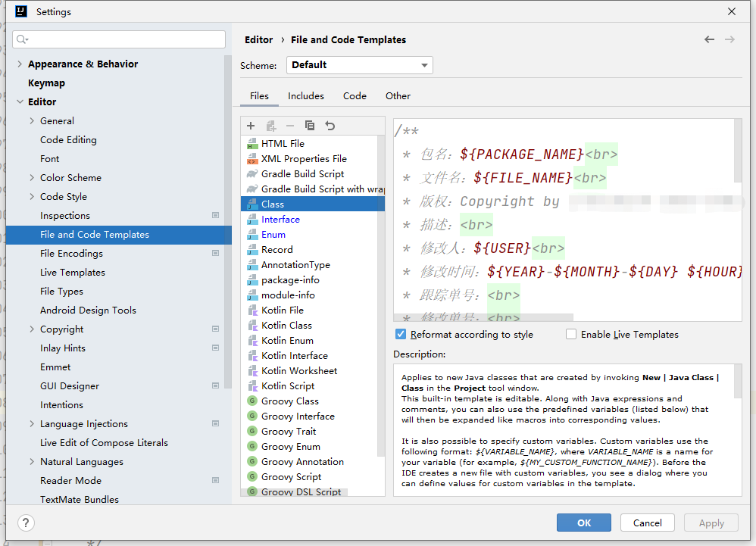This screenshot has width=756, height=546.
Task: Click the project-level marker icon beside File Encodings
Action: tap(216, 253)
